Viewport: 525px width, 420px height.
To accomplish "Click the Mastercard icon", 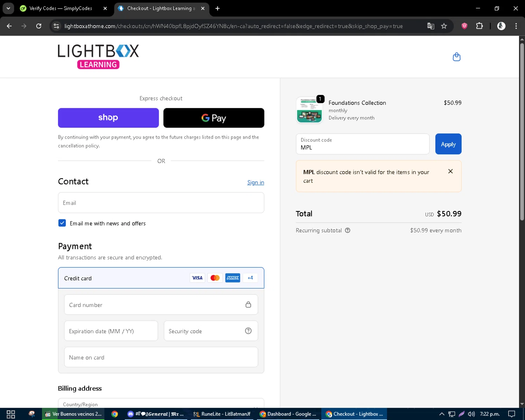I will click(x=215, y=278).
